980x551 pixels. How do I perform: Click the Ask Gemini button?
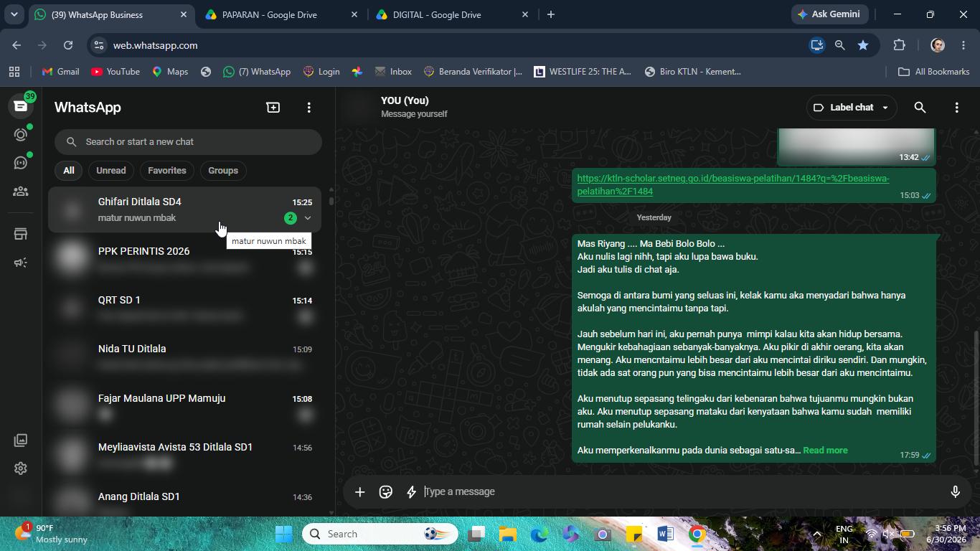(831, 14)
